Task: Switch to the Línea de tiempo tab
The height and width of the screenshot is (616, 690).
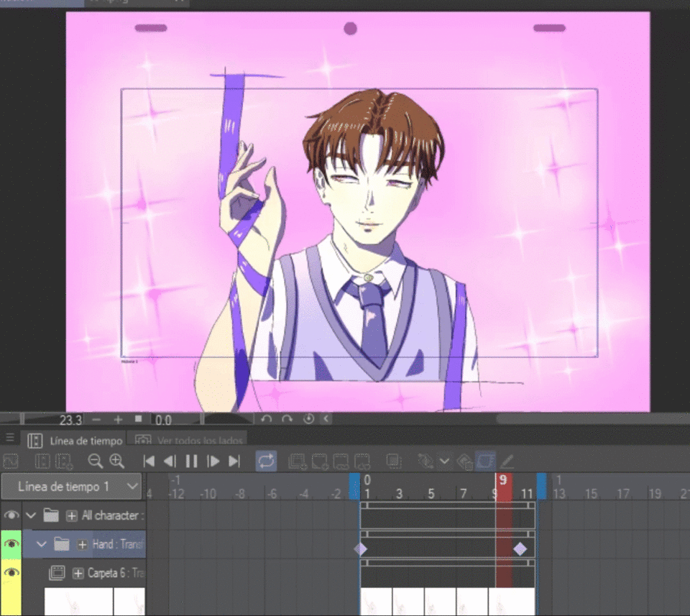Action: click(x=75, y=441)
